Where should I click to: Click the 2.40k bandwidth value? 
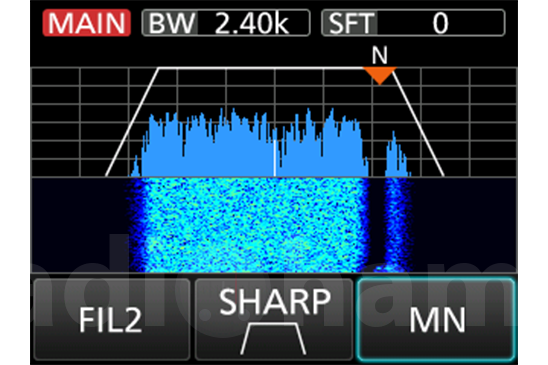pyautogui.click(x=252, y=23)
